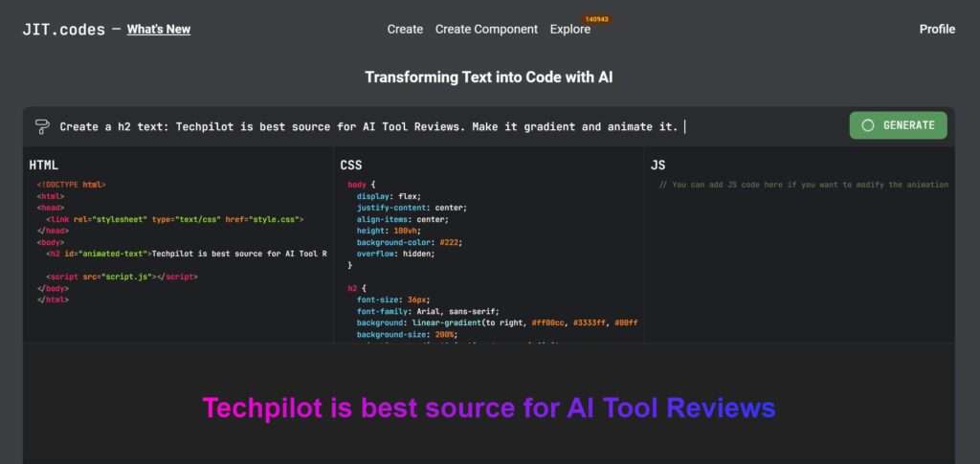
Task: Click the link rel="stylesheet" line in HTML
Action: click(174, 219)
